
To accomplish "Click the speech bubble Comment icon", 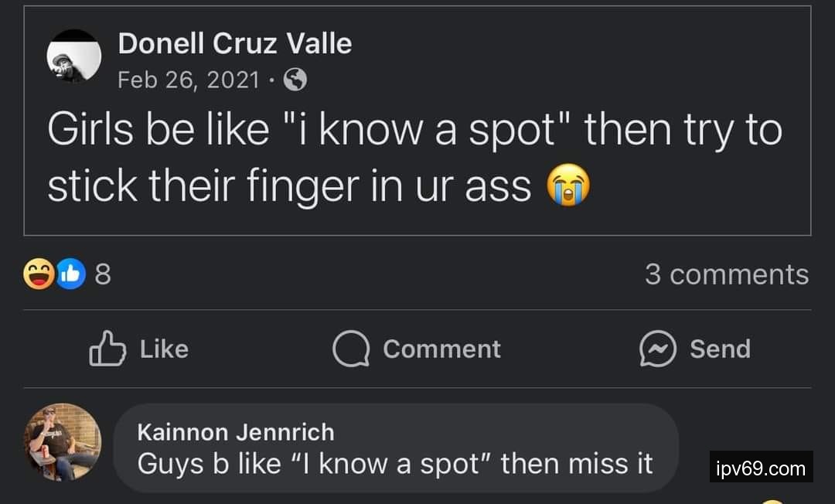I will [x=352, y=349].
